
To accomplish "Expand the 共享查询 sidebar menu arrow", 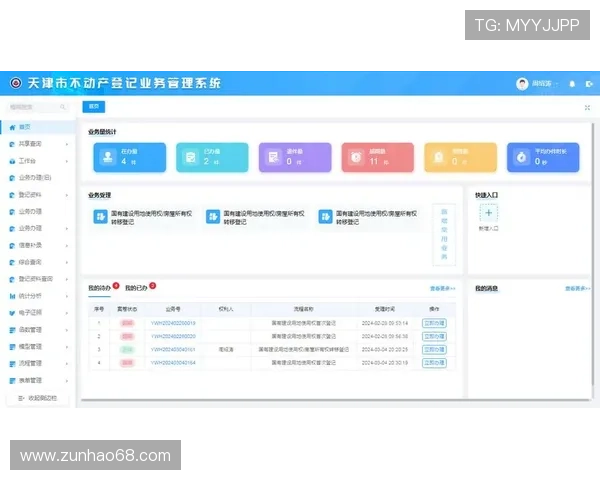I will pos(67,144).
